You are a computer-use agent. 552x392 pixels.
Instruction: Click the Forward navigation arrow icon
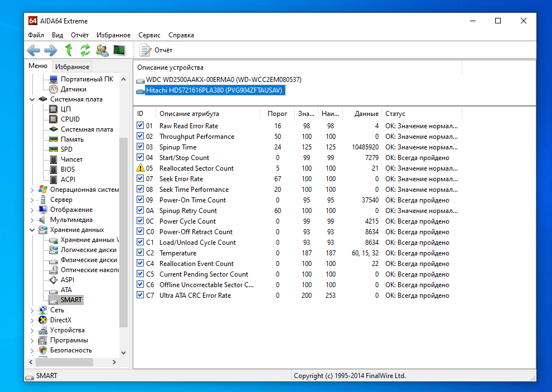[51, 50]
